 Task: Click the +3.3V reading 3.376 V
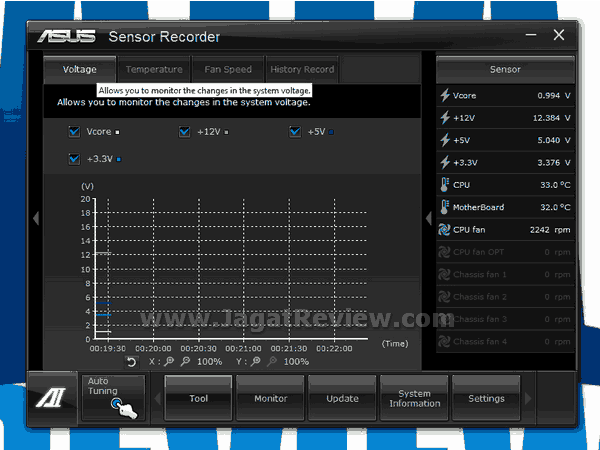tap(554, 162)
